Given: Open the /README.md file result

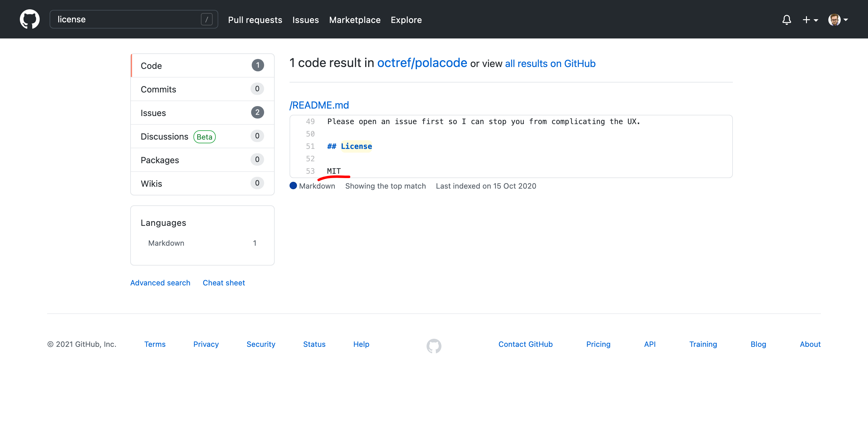Looking at the screenshot, I should tap(319, 105).
